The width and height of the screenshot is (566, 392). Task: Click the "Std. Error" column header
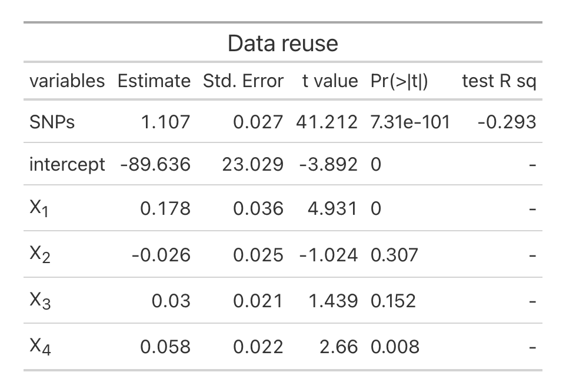click(243, 81)
